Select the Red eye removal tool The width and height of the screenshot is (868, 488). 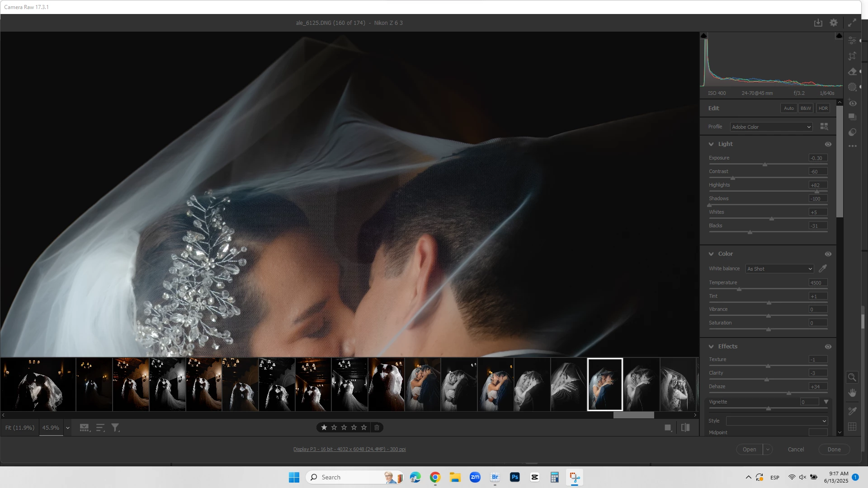[x=852, y=103]
